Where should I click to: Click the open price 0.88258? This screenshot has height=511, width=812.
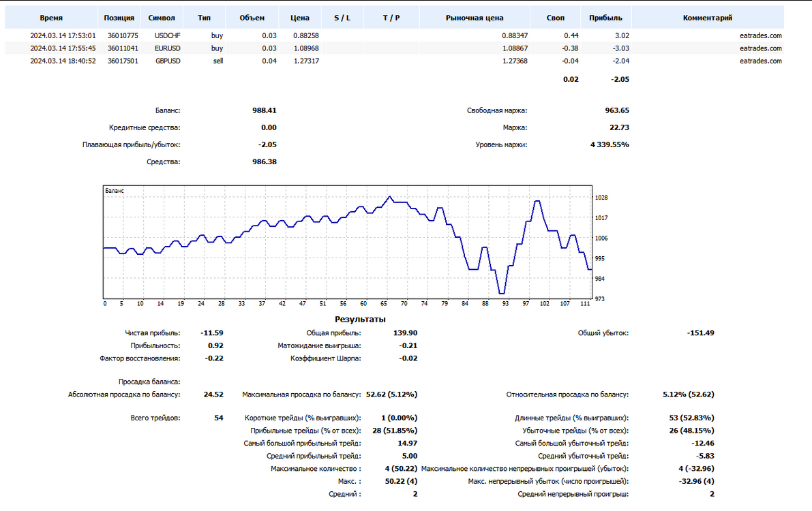tap(306, 35)
